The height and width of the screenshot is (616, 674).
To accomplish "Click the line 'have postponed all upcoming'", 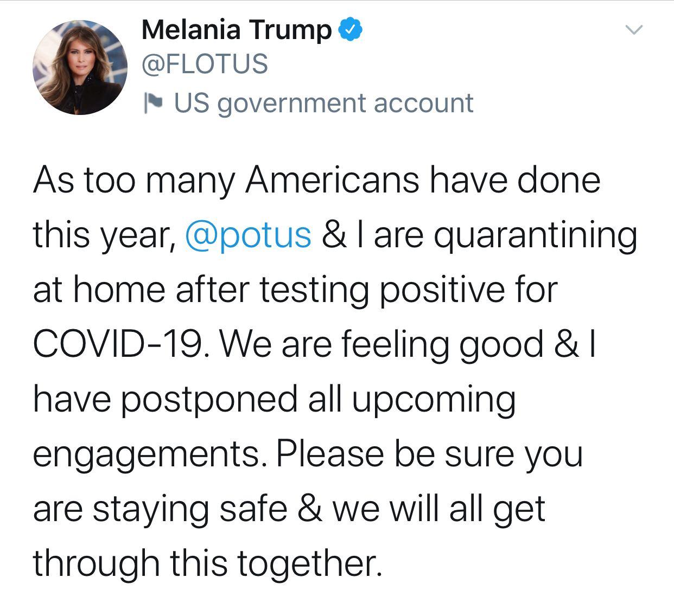I will tap(274, 400).
